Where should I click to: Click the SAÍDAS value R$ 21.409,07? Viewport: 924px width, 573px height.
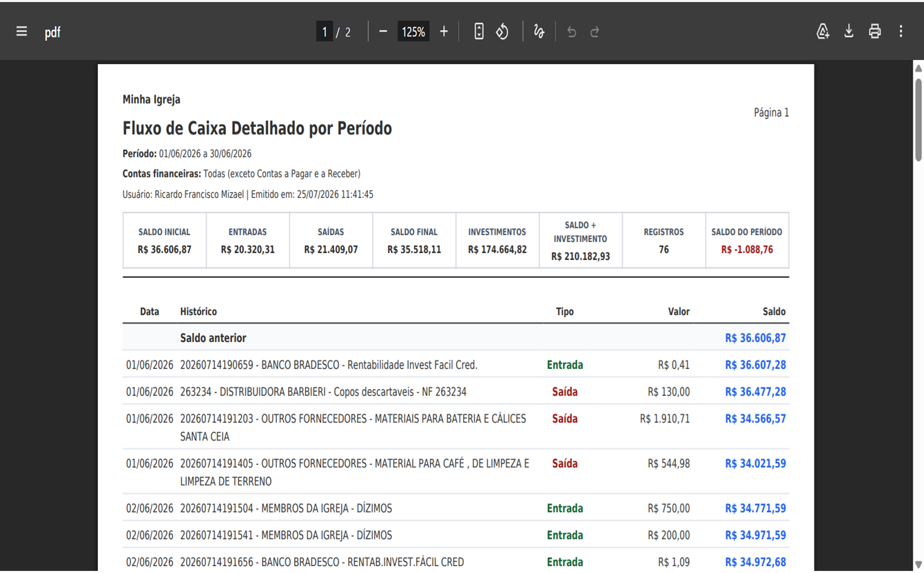tap(331, 250)
